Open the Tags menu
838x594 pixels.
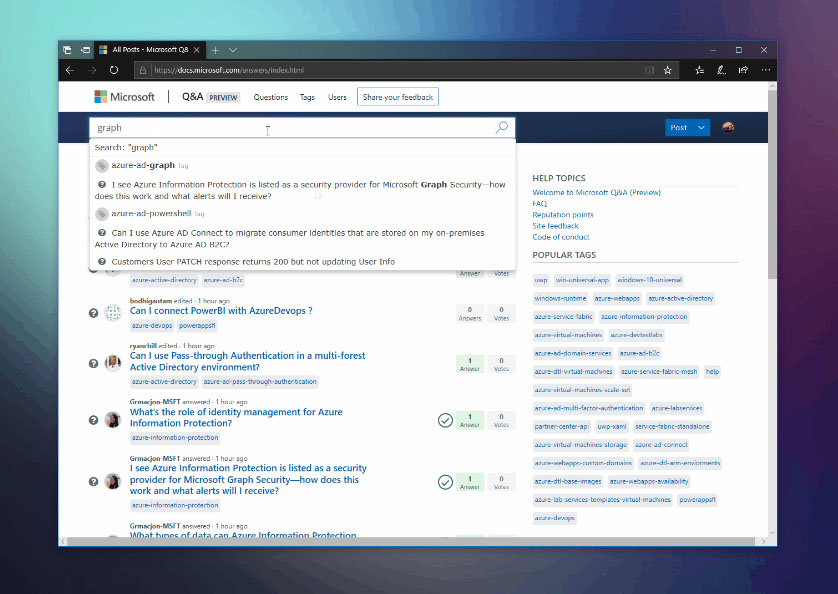tap(307, 97)
